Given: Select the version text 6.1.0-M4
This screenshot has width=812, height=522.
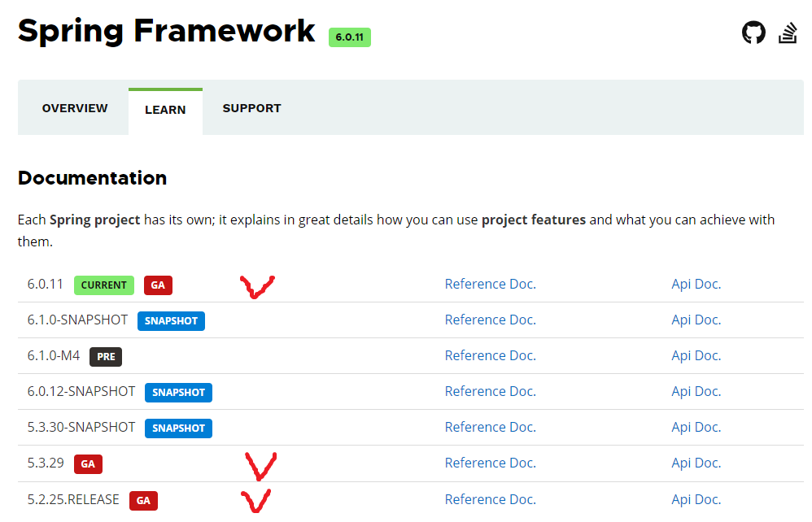Looking at the screenshot, I should click(x=54, y=355).
